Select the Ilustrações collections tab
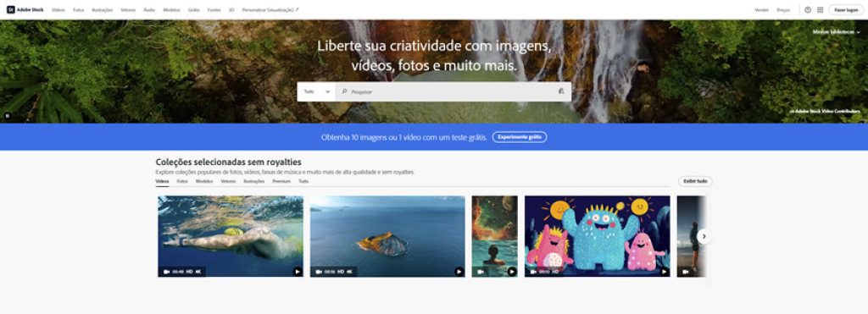868x314 pixels. coord(254,181)
